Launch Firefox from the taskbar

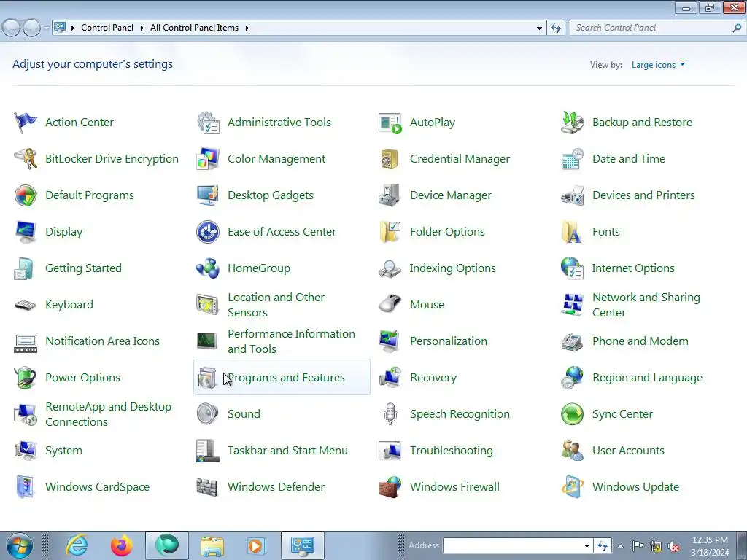pos(122,545)
